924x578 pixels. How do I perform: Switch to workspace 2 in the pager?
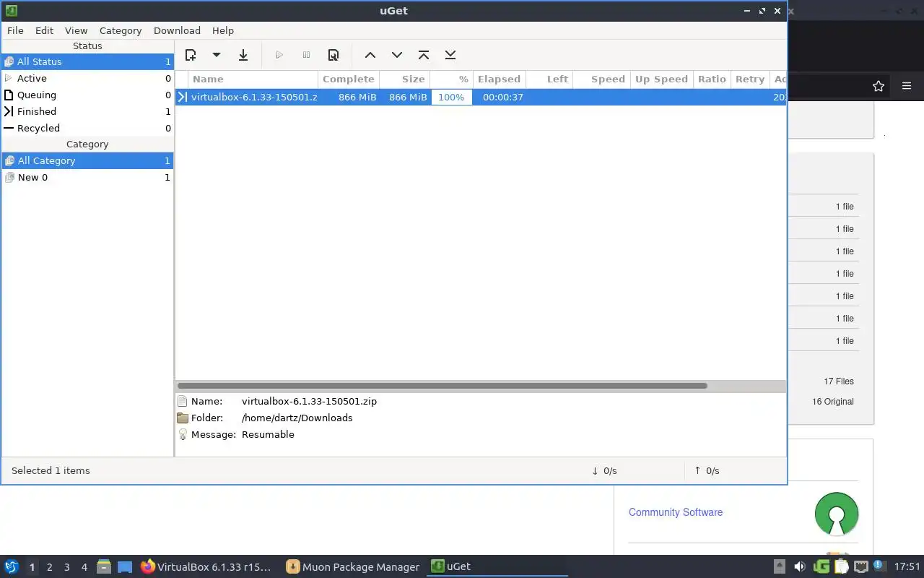tap(49, 567)
